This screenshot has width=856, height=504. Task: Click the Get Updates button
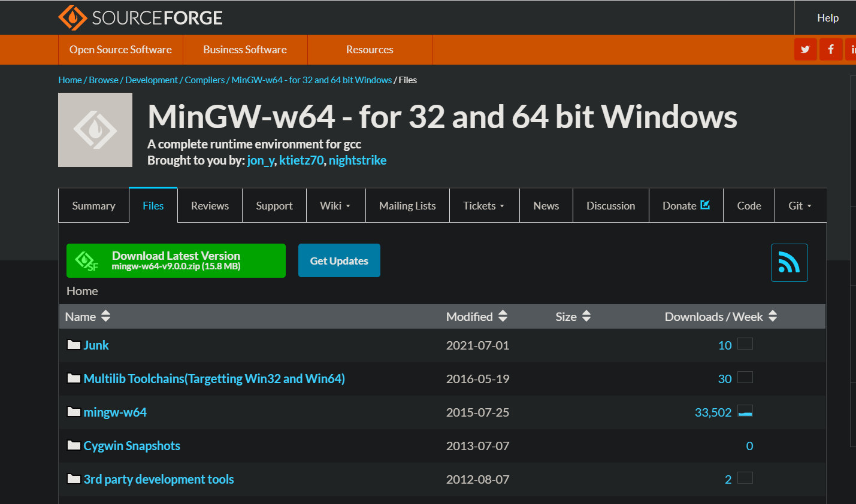pyautogui.click(x=339, y=260)
